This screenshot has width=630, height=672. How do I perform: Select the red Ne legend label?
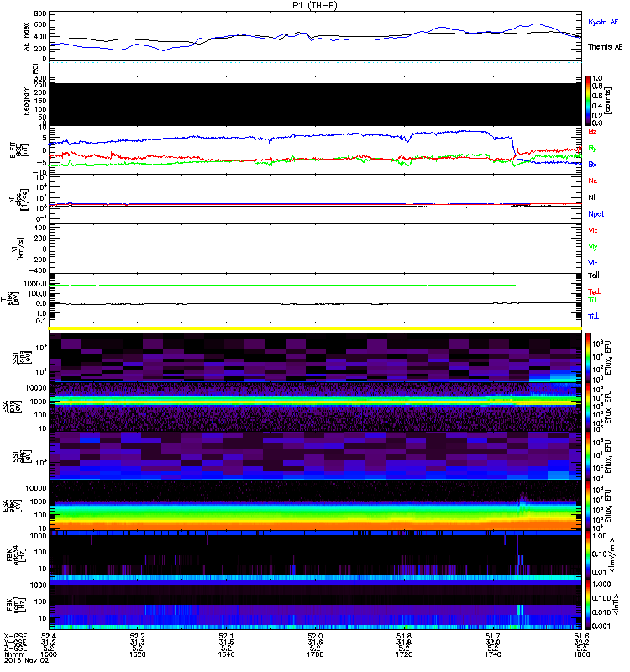click(593, 181)
